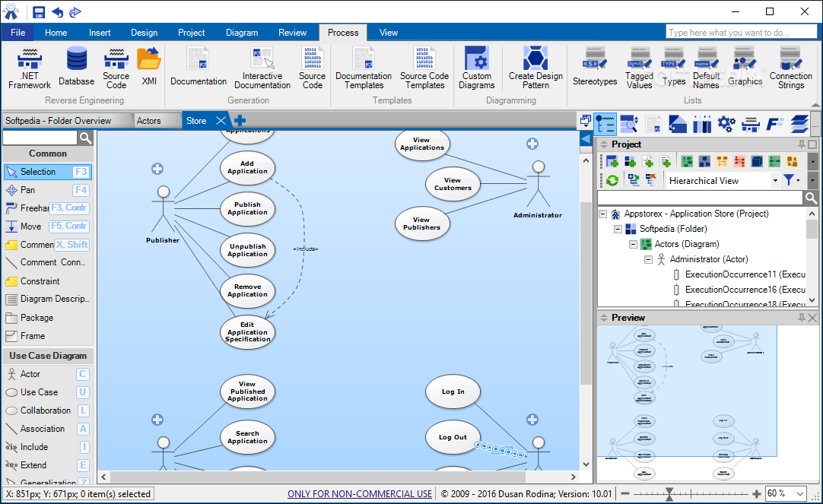Click Create Design Pattern
Screen dimensions: 823x504
[535, 68]
